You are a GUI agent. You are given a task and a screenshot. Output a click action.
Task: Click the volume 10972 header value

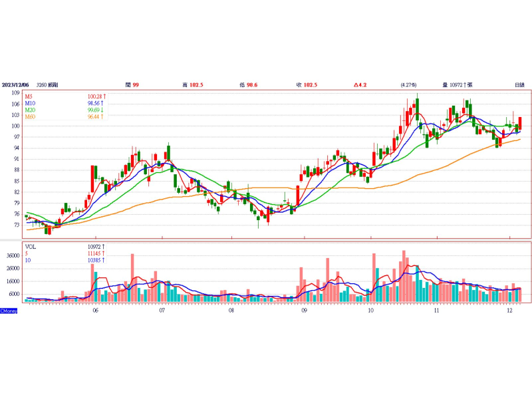coord(457,85)
